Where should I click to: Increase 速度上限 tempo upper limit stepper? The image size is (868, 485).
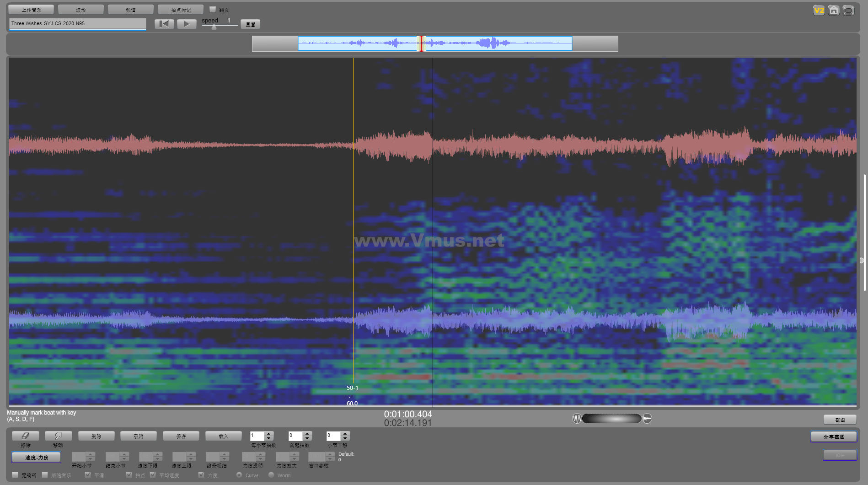[191, 454]
